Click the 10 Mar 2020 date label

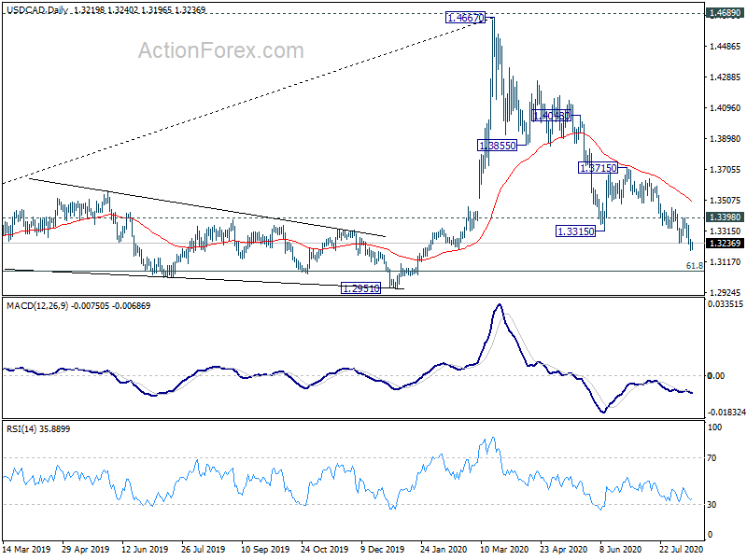tap(504, 549)
